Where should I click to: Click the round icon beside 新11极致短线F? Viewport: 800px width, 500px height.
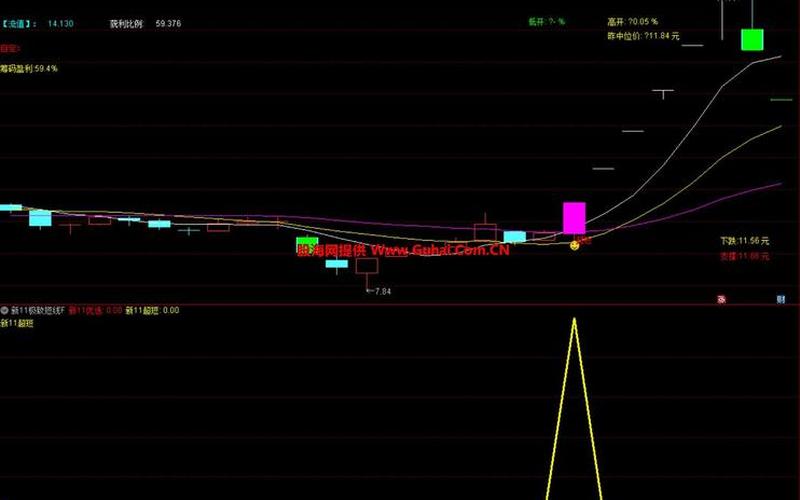pyautogui.click(x=4, y=310)
